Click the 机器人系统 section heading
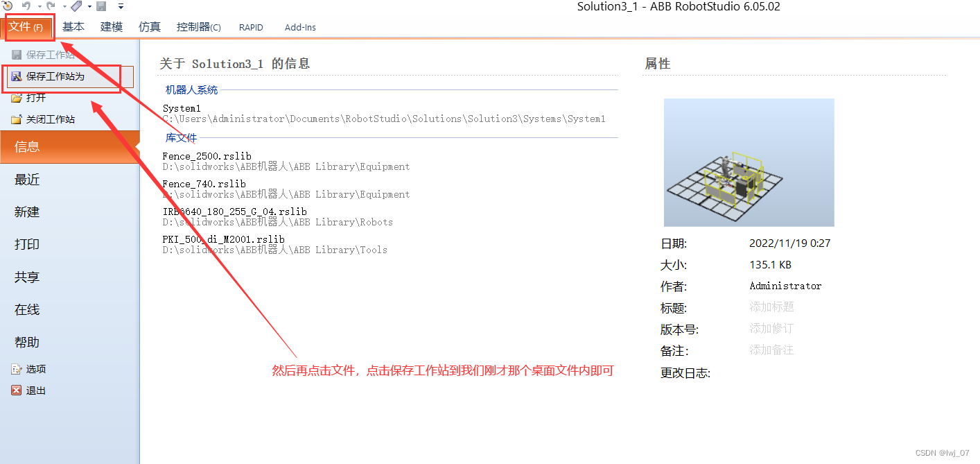Viewport: 980px width, 464px height. coord(191,90)
